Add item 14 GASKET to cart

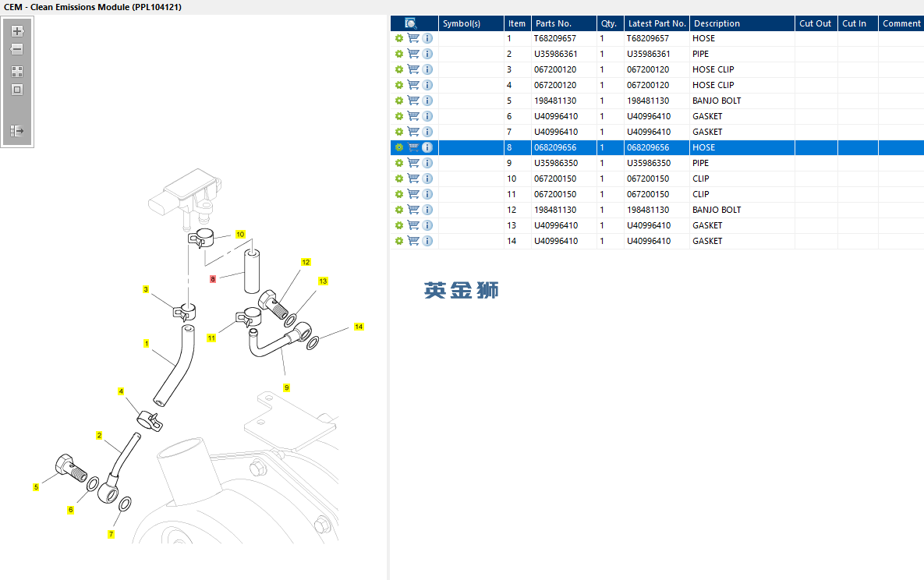tap(414, 241)
